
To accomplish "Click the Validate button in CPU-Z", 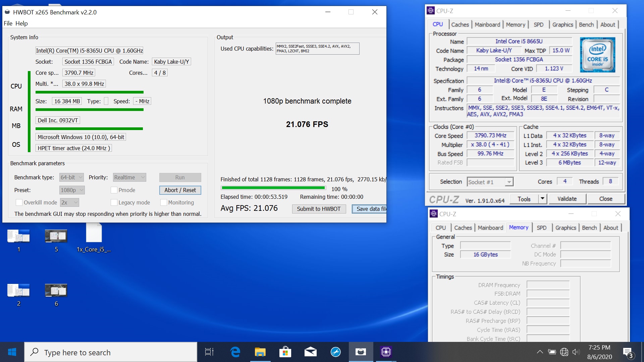I will tap(567, 199).
